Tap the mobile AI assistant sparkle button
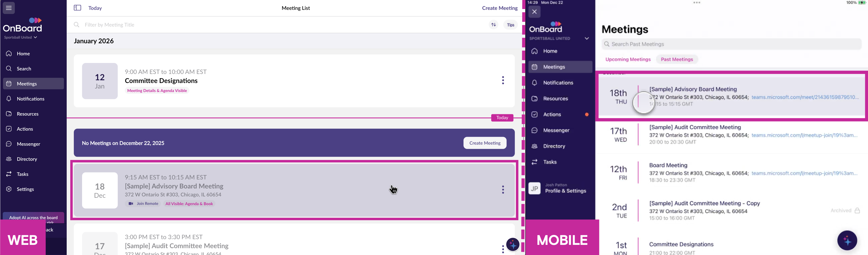Image resolution: width=868 pixels, height=255 pixels. pos(847,240)
